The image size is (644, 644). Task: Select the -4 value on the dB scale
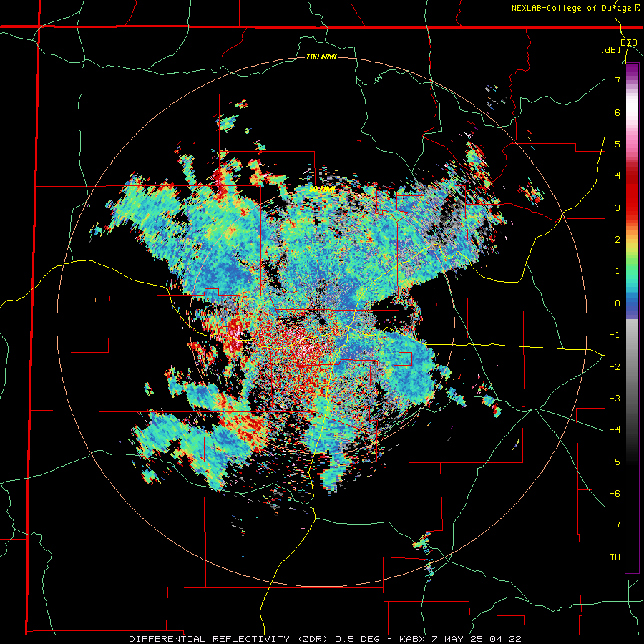(x=615, y=429)
